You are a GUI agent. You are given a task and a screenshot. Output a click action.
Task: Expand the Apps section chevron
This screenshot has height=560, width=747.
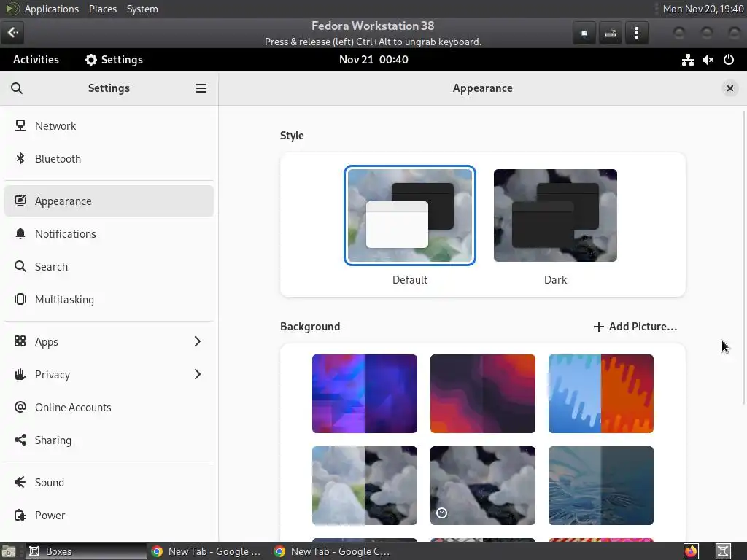tap(197, 341)
